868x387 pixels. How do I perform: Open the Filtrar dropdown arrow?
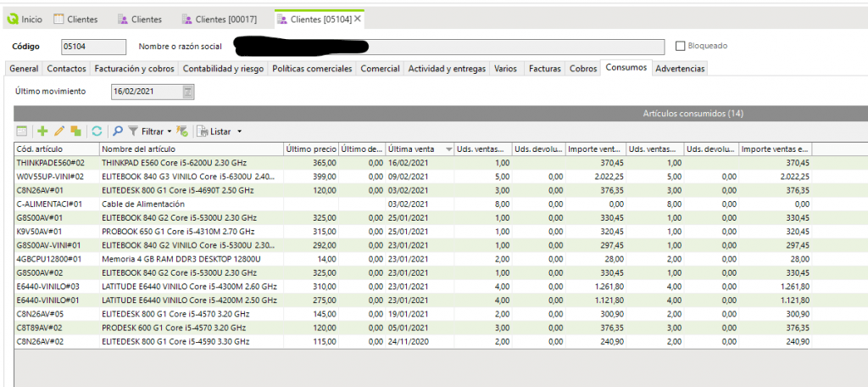click(x=169, y=132)
